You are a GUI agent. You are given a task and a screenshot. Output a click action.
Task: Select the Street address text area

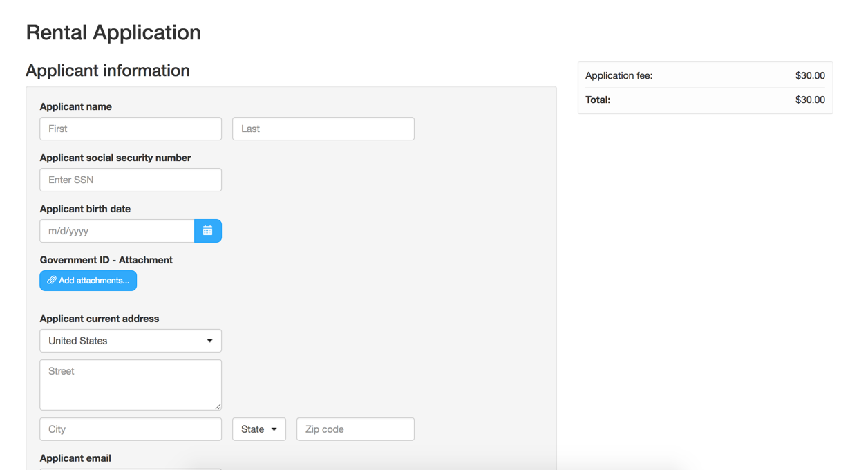[131, 385]
